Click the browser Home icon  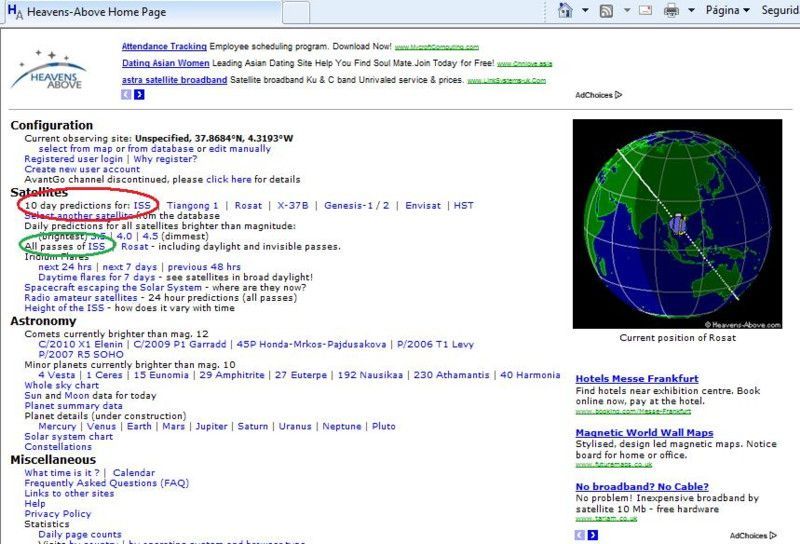tap(565, 10)
